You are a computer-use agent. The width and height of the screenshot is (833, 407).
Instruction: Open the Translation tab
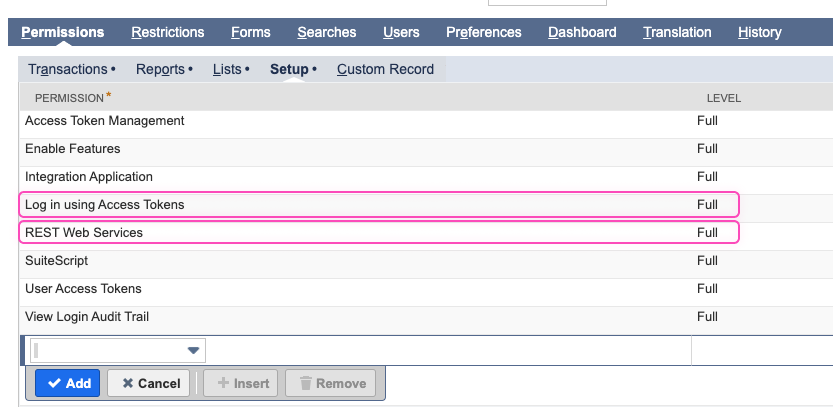(x=677, y=32)
